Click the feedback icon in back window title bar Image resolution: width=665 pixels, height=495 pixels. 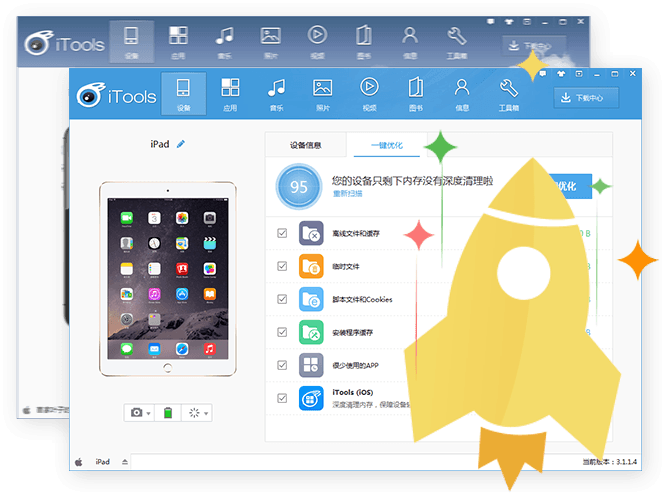coord(491,22)
